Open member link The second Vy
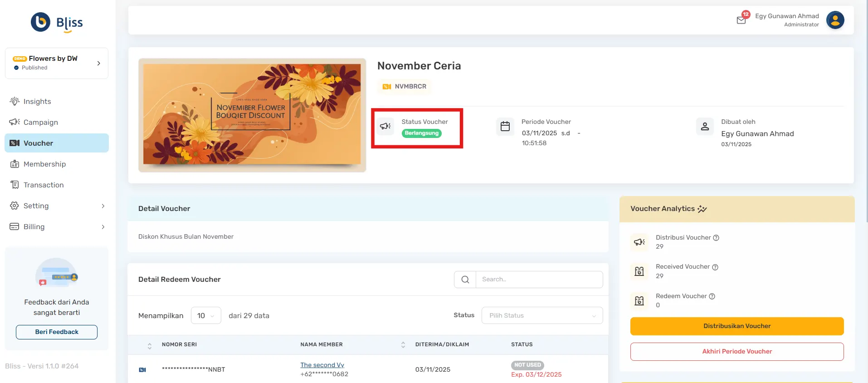The width and height of the screenshot is (868, 383). (x=322, y=365)
